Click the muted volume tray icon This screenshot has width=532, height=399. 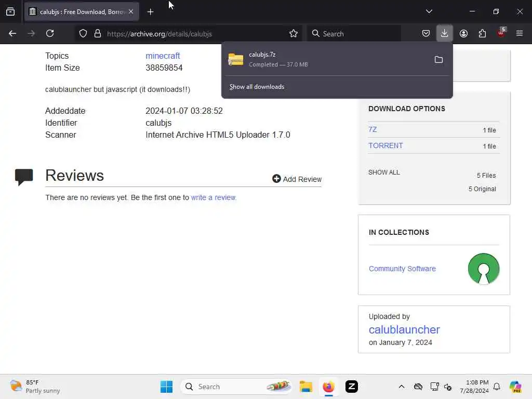click(x=448, y=387)
